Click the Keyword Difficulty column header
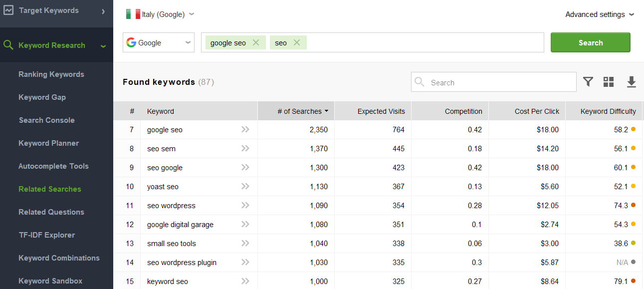Image resolution: width=644 pixels, height=289 pixels. pyautogui.click(x=604, y=111)
